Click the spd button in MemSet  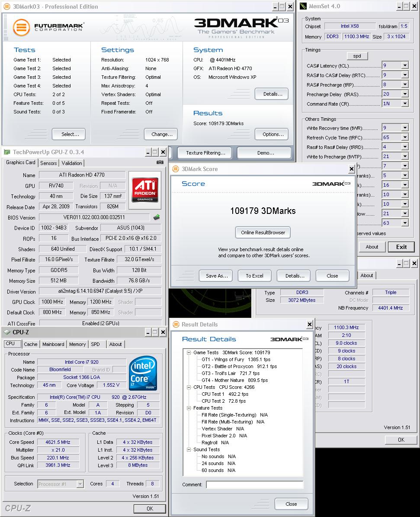tap(357, 56)
